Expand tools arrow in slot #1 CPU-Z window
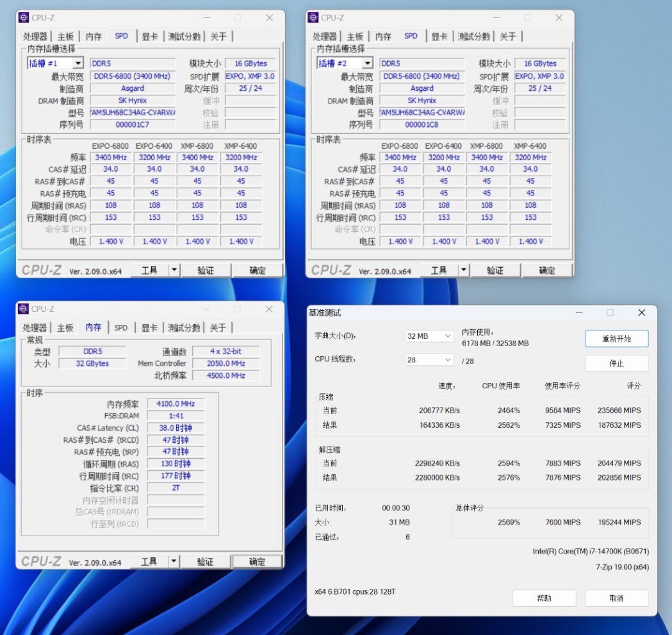 point(174,270)
